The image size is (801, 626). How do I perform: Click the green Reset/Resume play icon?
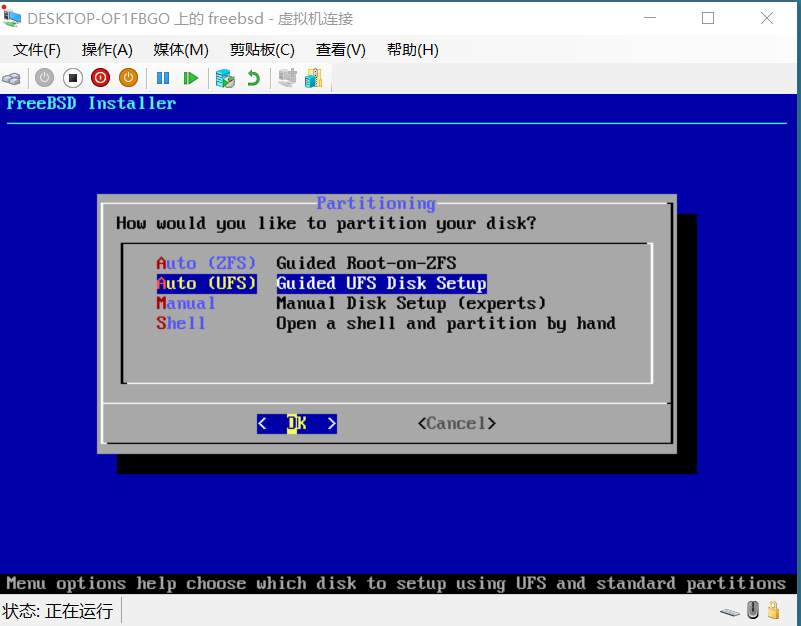coord(191,78)
